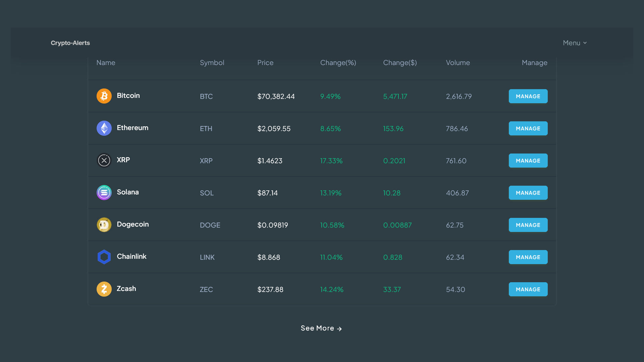644x362 pixels.
Task: Follow the See More link
Action: [321, 328]
